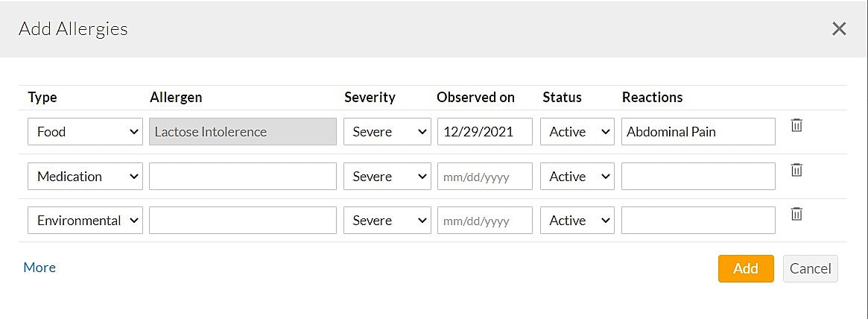Click the More link
The width and height of the screenshot is (868, 319).
(x=39, y=268)
